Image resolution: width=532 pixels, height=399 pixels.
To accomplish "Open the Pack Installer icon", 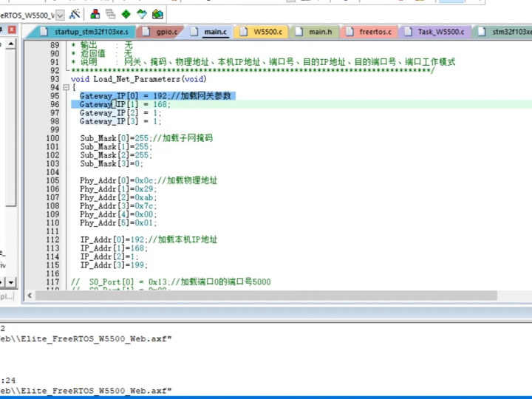I will 157,14.
